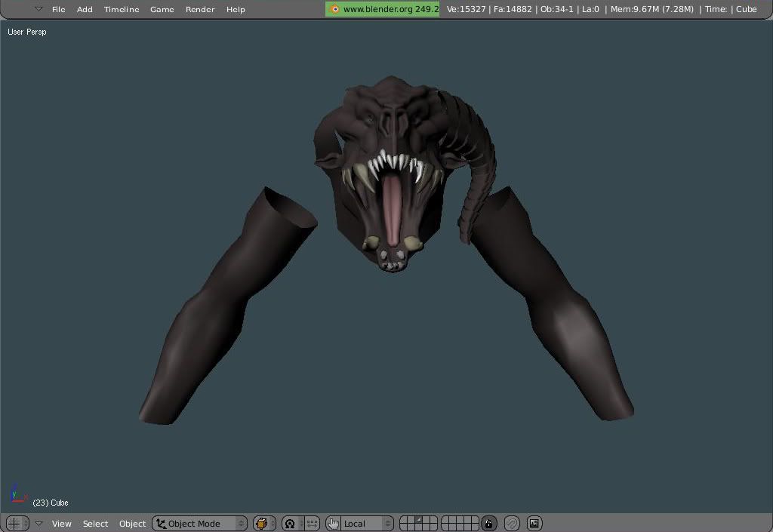Screen dimensions: 773x532
Task: Collapse the 3D view header menus triangle
Action: point(38,523)
